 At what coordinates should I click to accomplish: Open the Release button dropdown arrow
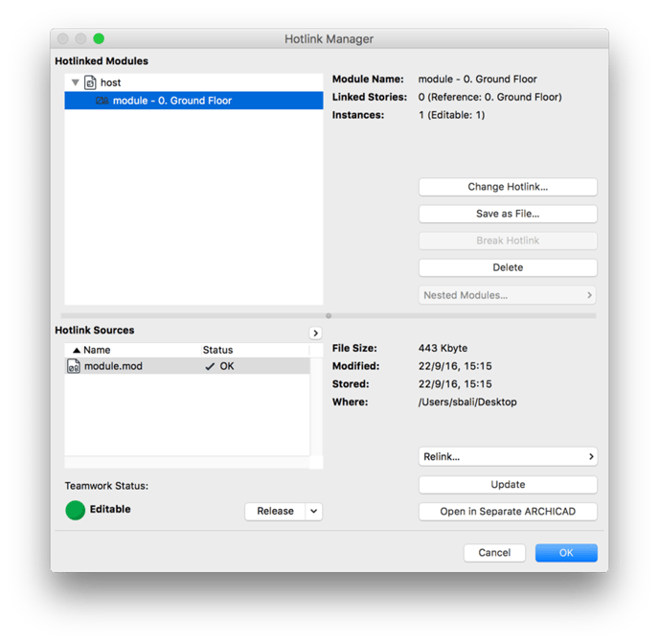[313, 512]
